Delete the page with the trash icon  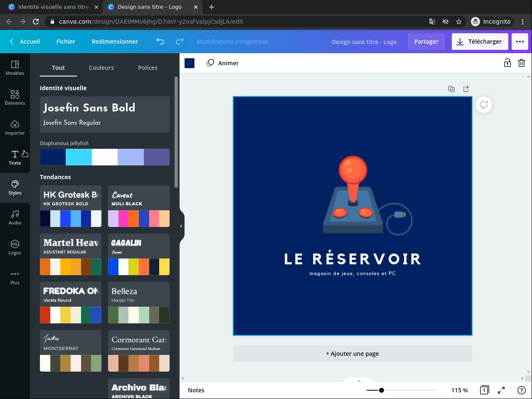[x=521, y=63]
